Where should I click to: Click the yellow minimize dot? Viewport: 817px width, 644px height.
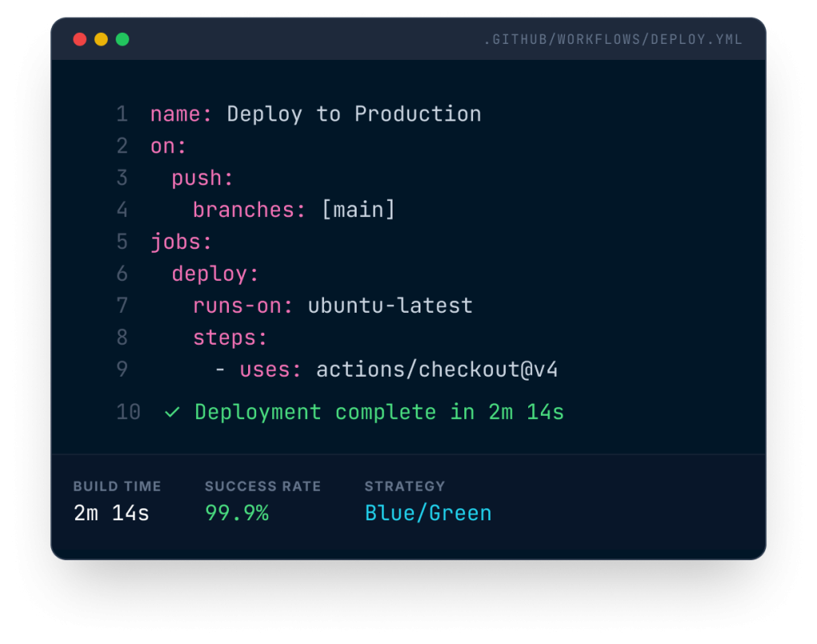coord(101,39)
